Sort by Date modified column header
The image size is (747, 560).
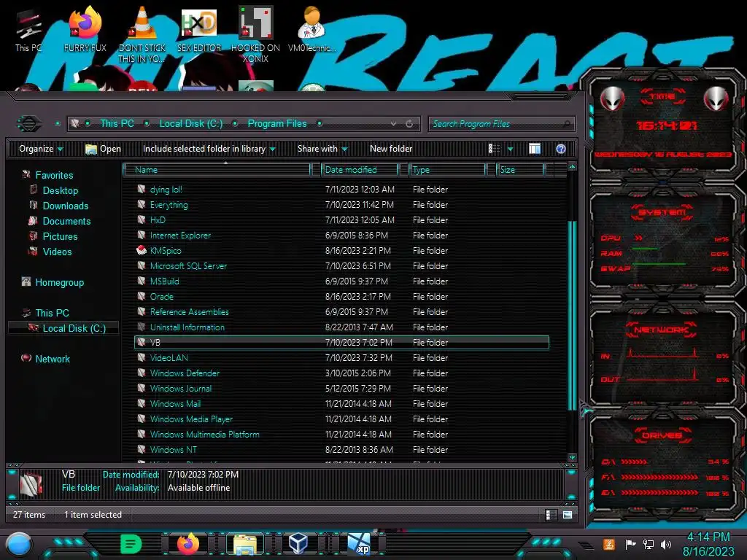(x=360, y=169)
